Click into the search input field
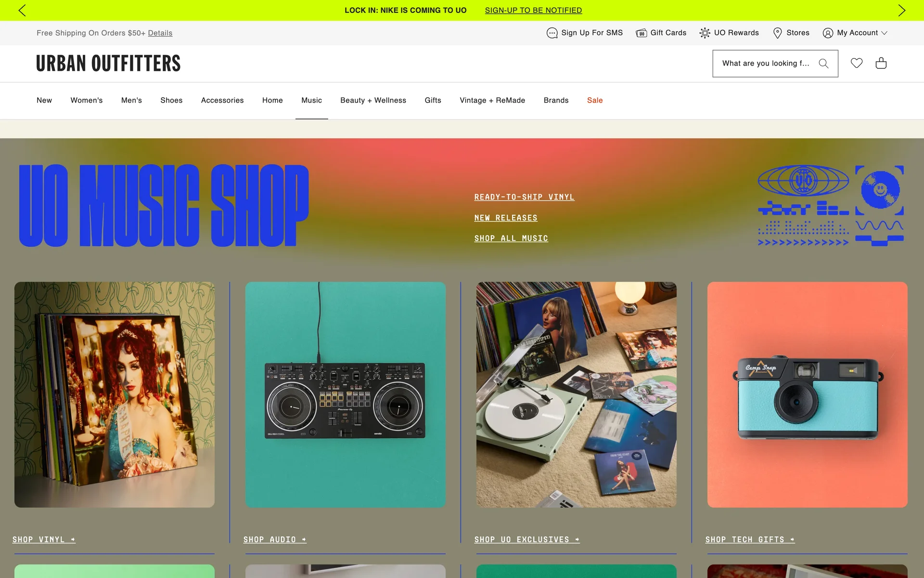Image resolution: width=924 pixels, height=578 pixels. coord(766,64)
